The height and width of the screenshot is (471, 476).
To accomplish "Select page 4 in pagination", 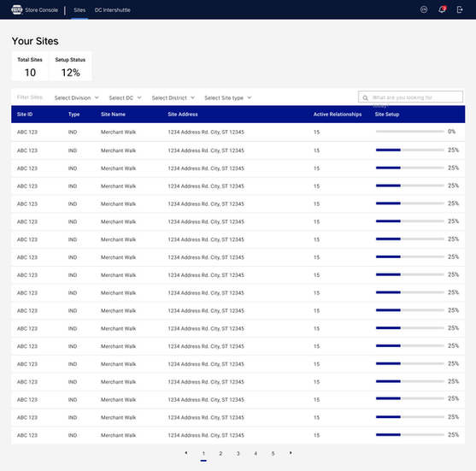I will tap(256, 453).
